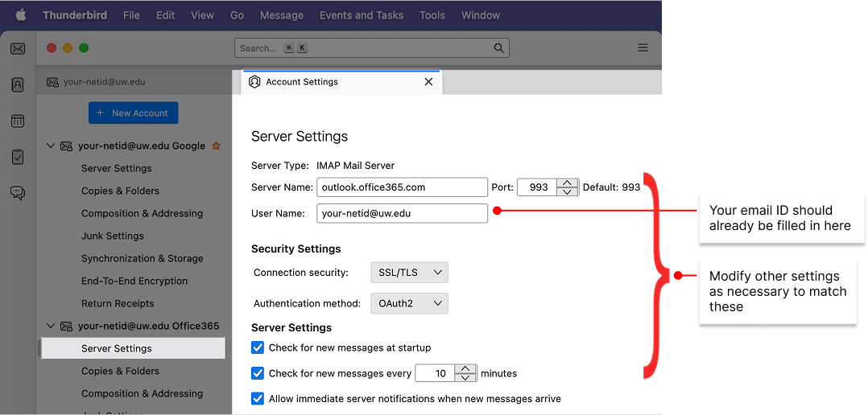Select Composition & Addressing under Google account

[x=142, y=213]
